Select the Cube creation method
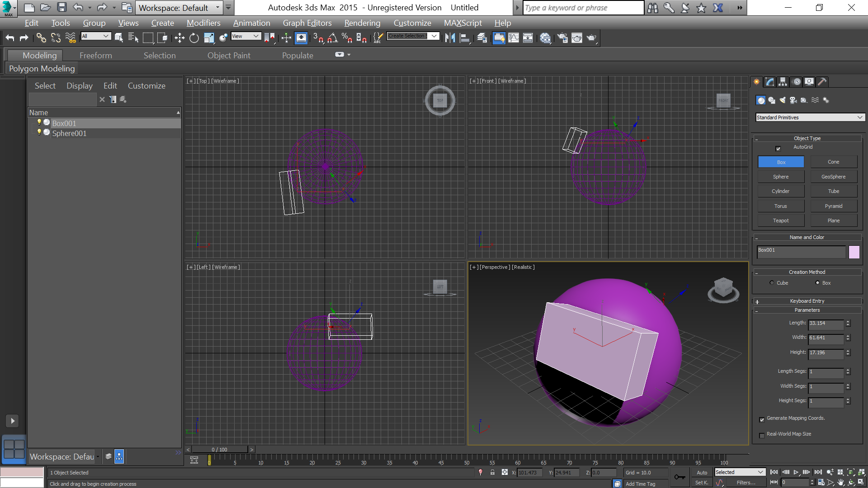Viewport: 868px width, 488px height. 772,283
